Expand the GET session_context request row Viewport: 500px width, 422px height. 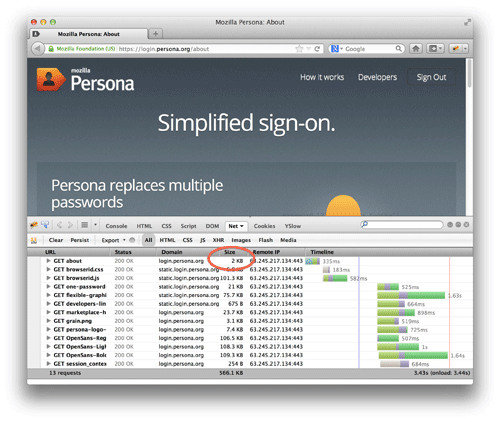point(48,364)
